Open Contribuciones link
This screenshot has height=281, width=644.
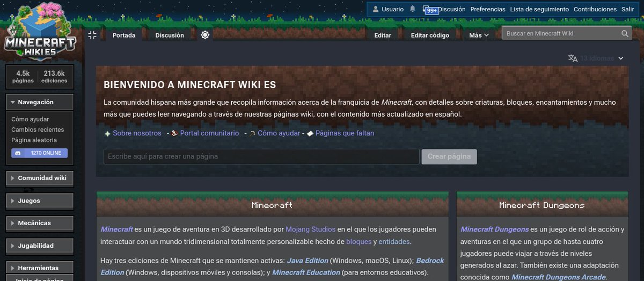coord(595,9)
